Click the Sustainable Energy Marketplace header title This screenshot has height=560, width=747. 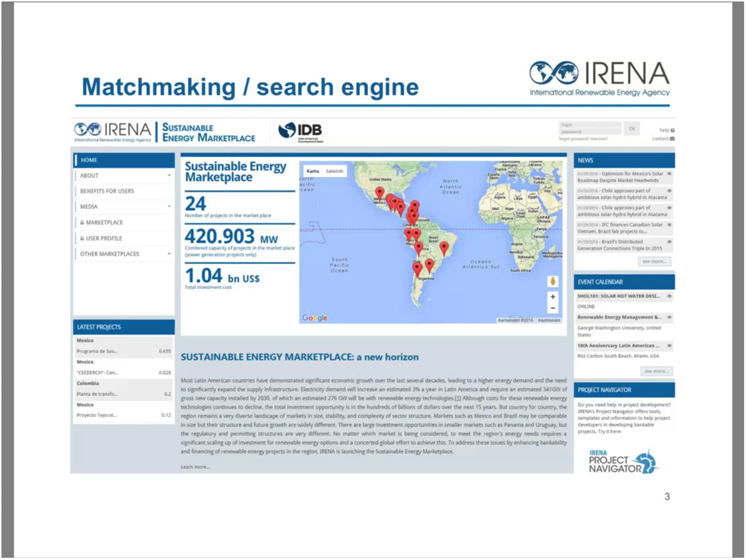click(208, 133)
